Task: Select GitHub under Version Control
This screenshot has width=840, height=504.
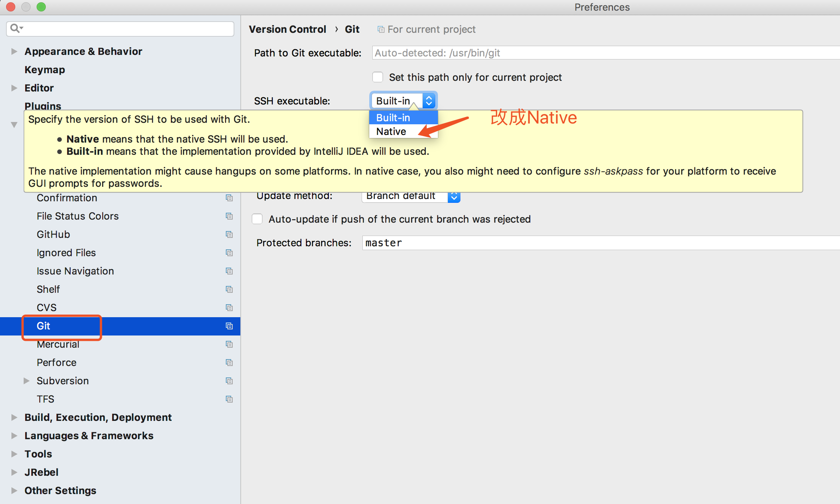Action: pyautogui.click(x=53, y=234)
